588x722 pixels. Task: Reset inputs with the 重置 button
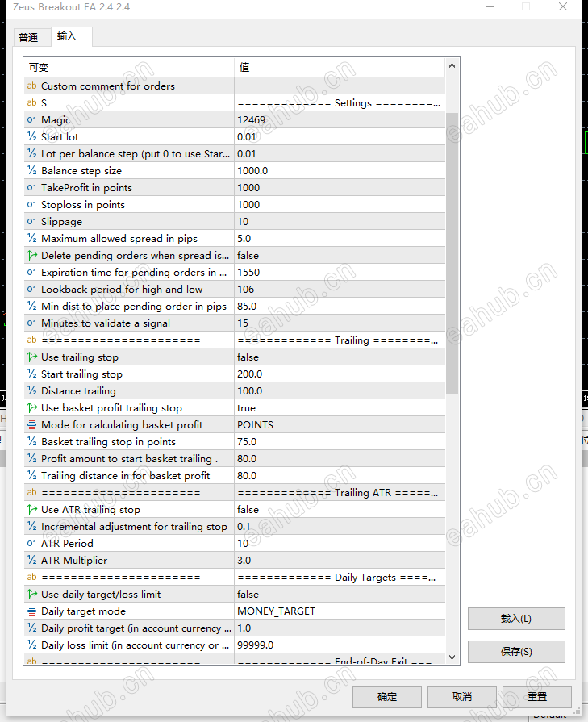click(537, 697)
